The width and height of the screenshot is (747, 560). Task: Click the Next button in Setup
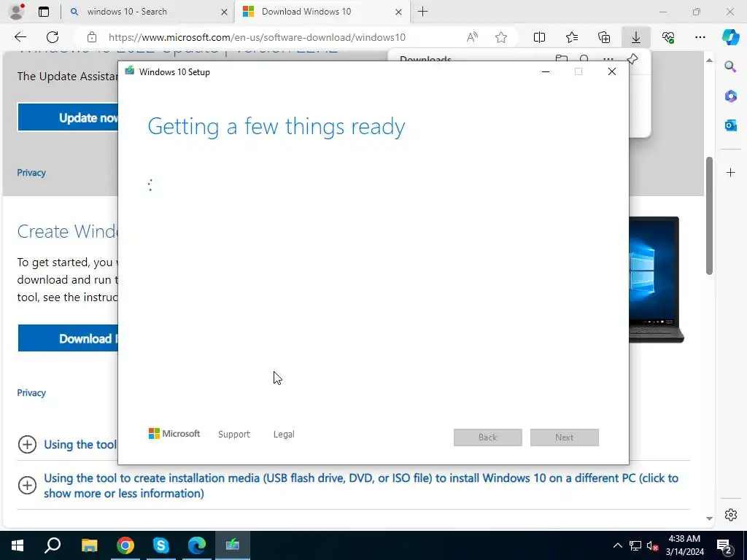coord(565,437)
